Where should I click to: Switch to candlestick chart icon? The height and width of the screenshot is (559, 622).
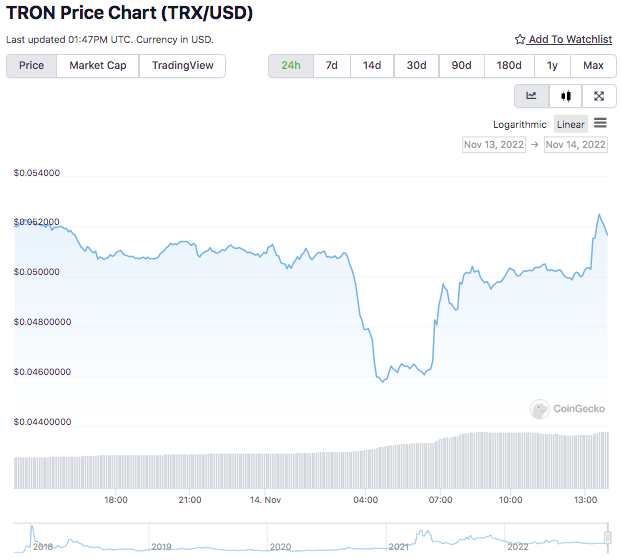pos(566,96)
